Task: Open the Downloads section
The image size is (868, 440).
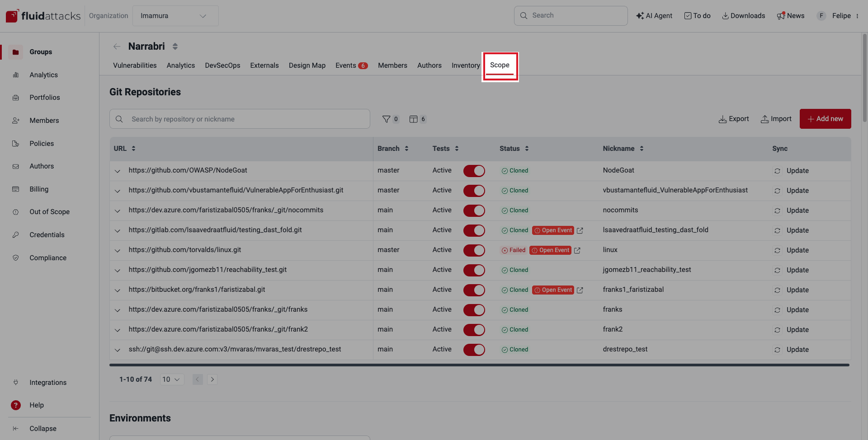Action: click(x=743, y=15)
